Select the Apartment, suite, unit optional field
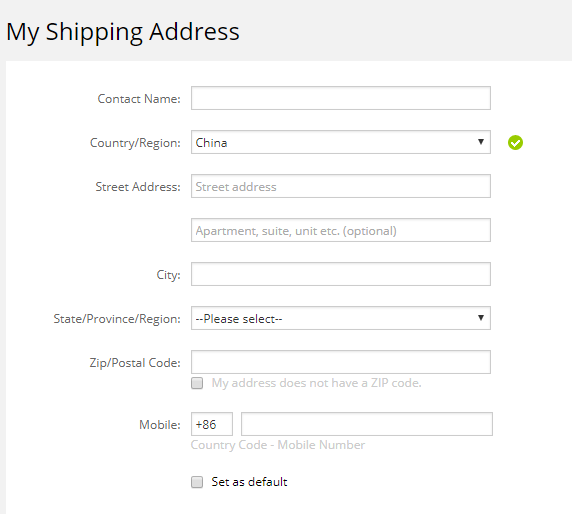572x514 pixels. 341,230
